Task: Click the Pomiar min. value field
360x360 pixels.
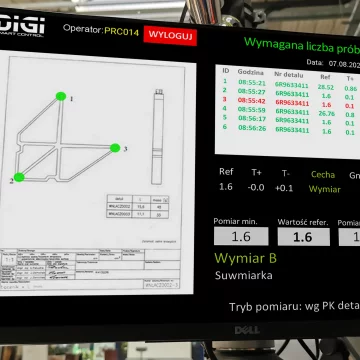Action: (241, 236)
